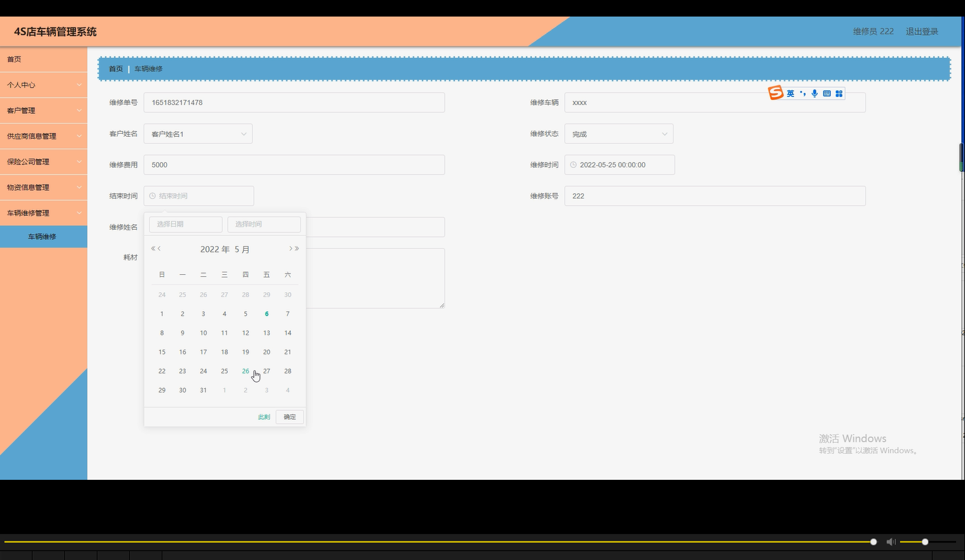Click the 维修费用 input field
This screenshot has width=965, height=560.
(x=294, y=165)
